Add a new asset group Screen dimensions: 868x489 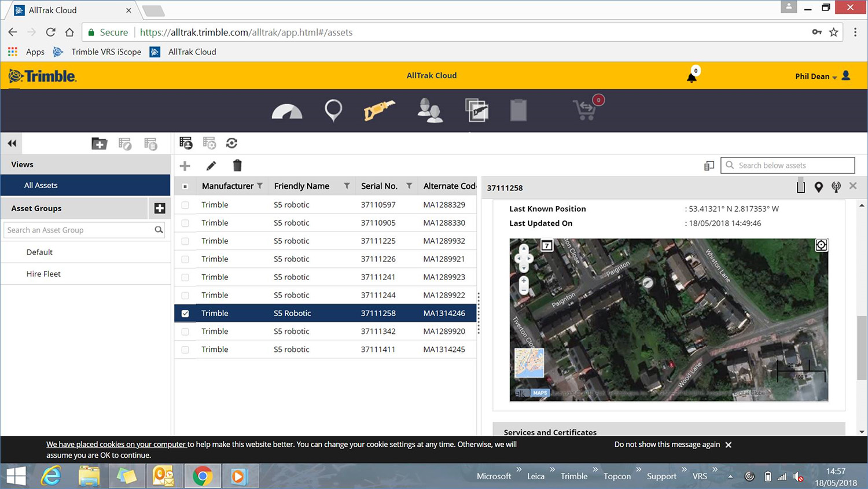point(160,208)
